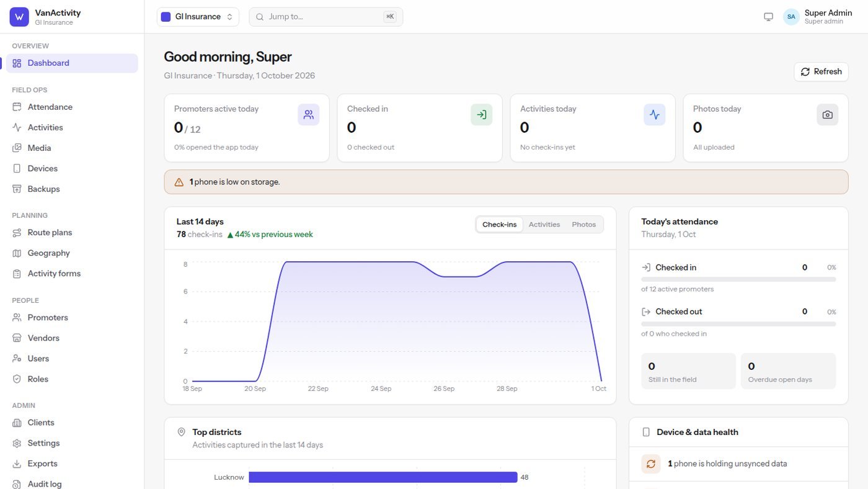This screenshot has width=868, height=489.
Task: Open Backups in the sidebar
Action: coord(72,189)
